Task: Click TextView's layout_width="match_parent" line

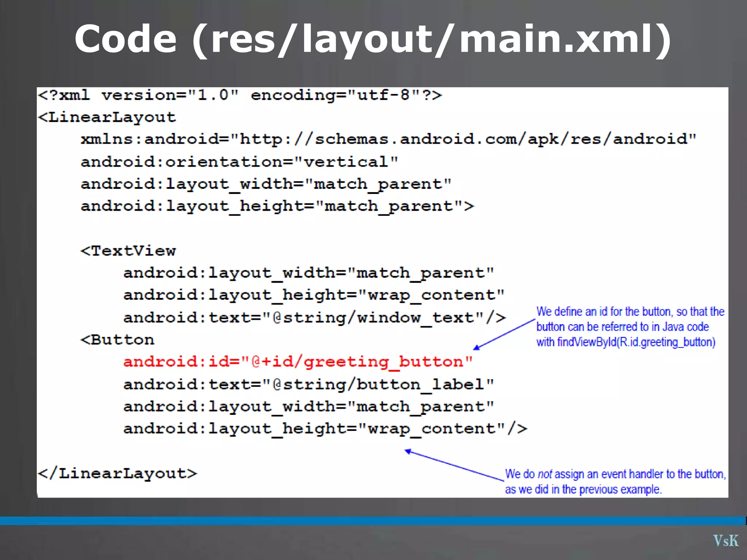Action: [x=309, y=273]
